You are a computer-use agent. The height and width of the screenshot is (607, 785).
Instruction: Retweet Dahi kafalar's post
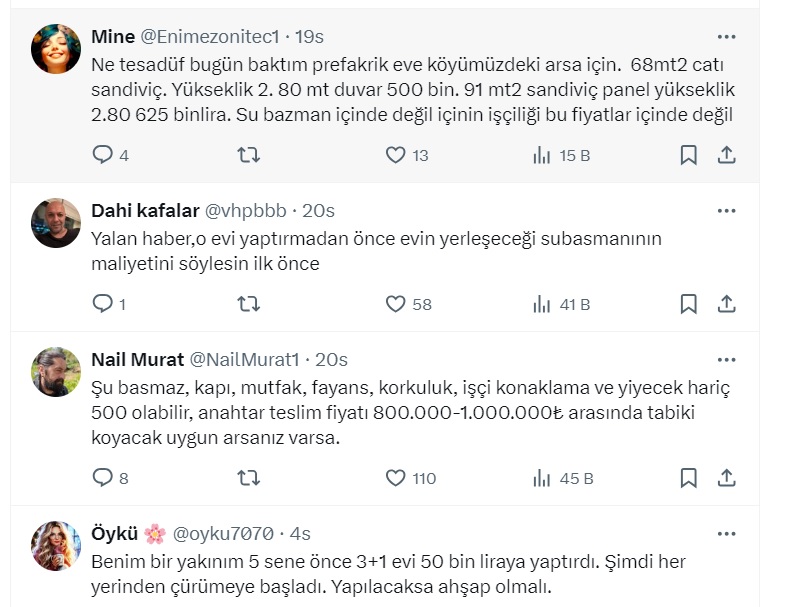248,303
